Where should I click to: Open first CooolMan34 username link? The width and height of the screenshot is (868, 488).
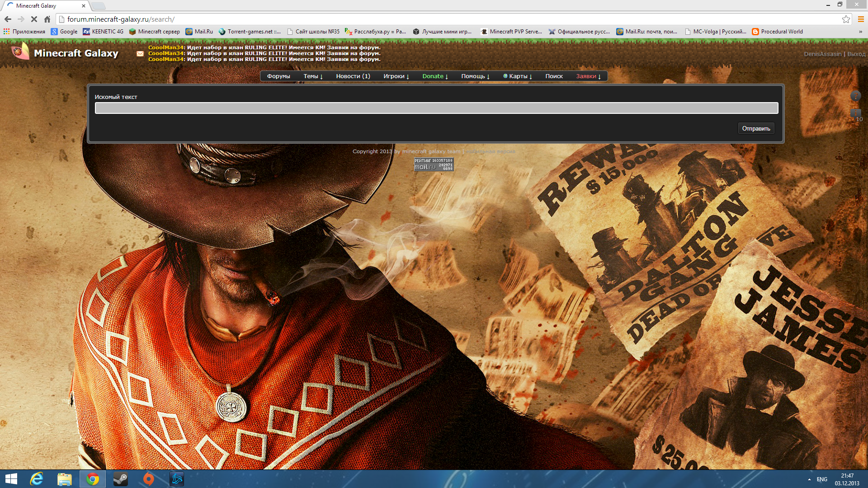(x=166, y=47)
